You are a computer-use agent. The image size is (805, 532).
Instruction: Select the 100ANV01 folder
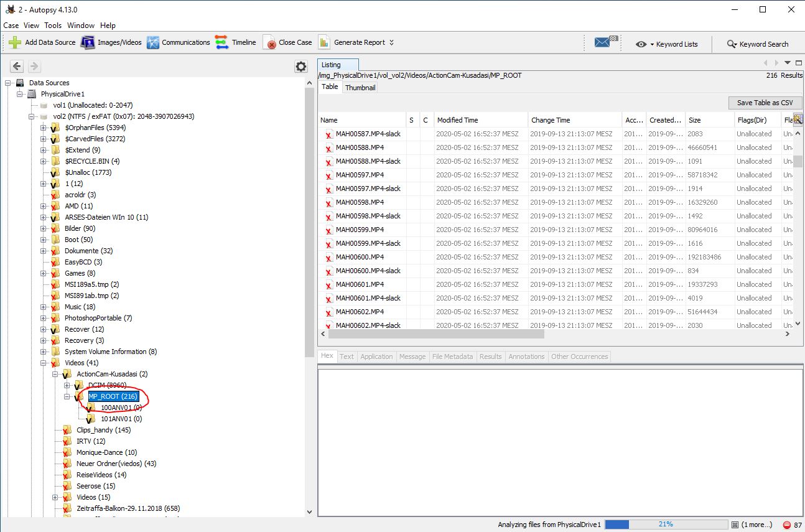(121, 408)
